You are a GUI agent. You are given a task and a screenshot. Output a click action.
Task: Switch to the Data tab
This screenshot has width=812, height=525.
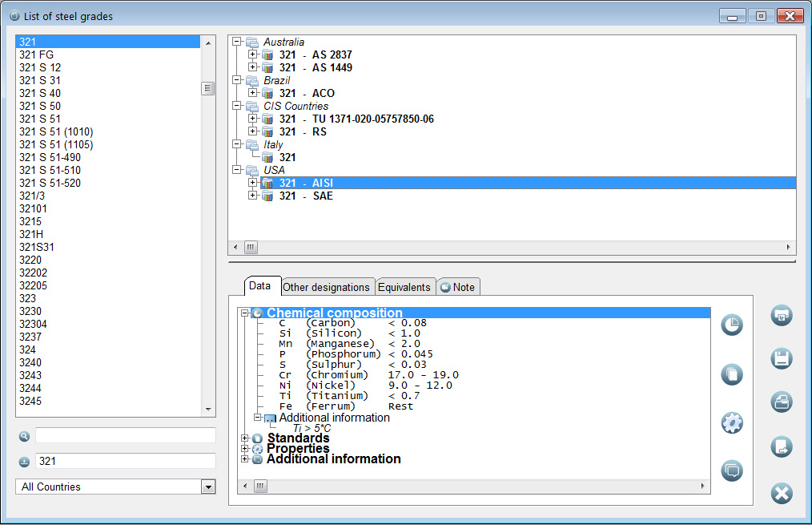click(262, 285)
